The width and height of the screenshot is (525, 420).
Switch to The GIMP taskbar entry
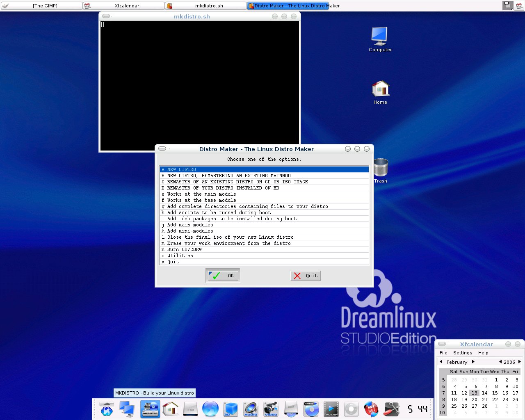[41, 6]
